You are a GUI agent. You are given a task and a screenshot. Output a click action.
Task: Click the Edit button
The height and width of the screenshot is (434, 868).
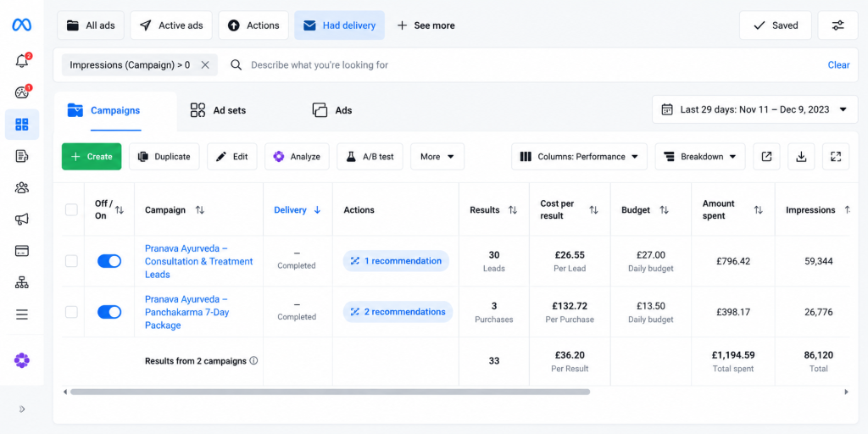(x=232, y=157)
